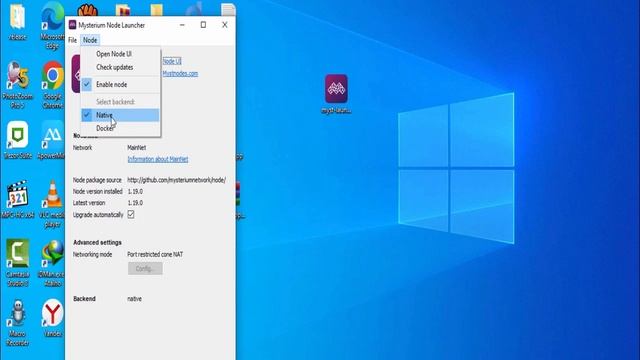Click the MainNet network value
Screen dimensions: 640x360
coord(137,147)
